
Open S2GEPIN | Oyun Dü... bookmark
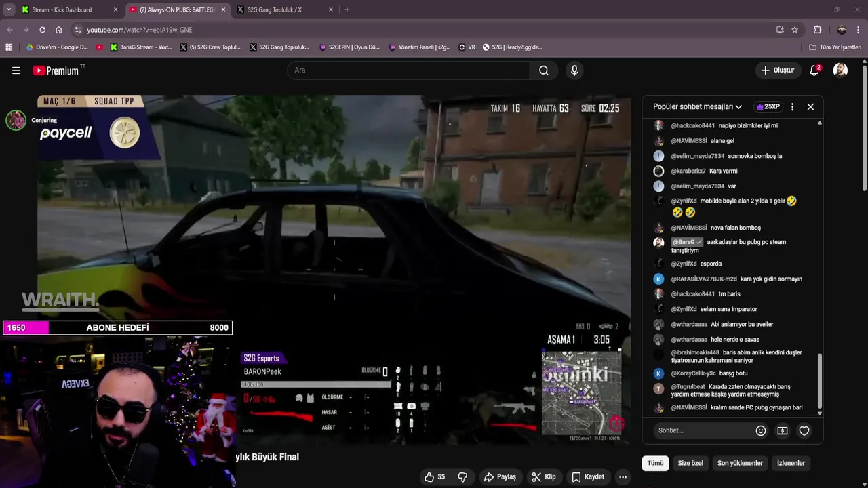(349, 47)
